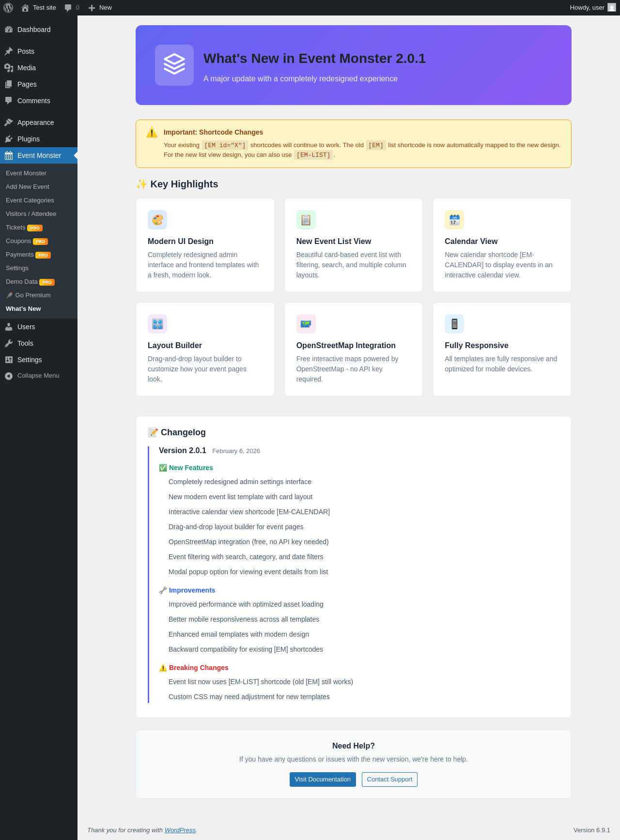Click the user avatar next to Howdy
The image size is (620, 840).
coord(612,8)
